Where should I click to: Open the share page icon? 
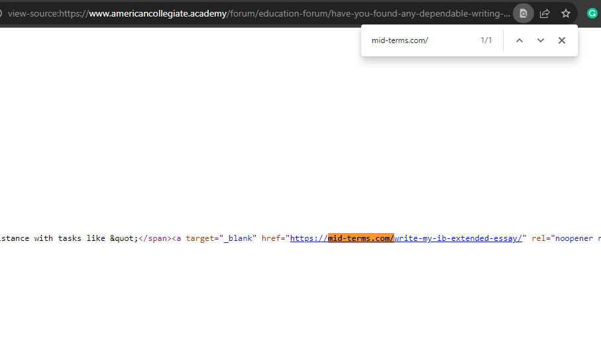(x=545, y=14)
